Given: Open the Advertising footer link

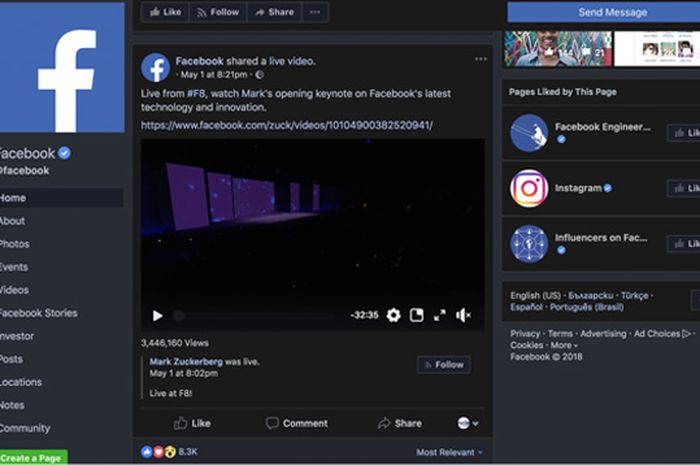Looking at the screenshot, I should coord(603,334).
